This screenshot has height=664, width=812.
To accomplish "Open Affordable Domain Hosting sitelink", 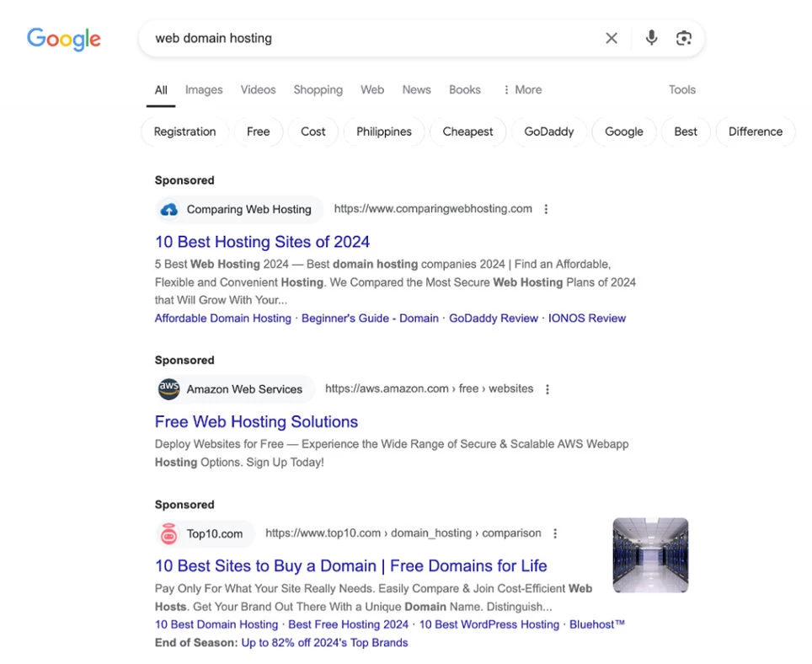I will (x=222, y=319).
